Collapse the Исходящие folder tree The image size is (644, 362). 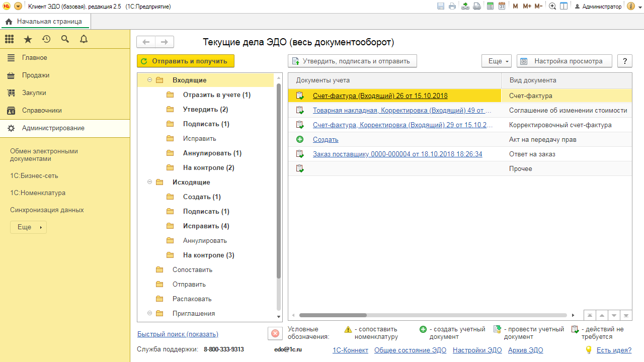click(x=149, y=183)
